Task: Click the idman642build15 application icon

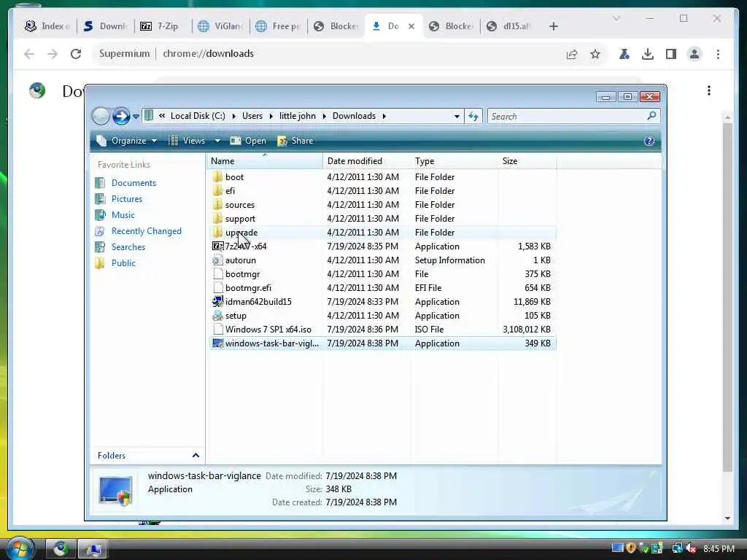Action: click(x=217, y=301)
